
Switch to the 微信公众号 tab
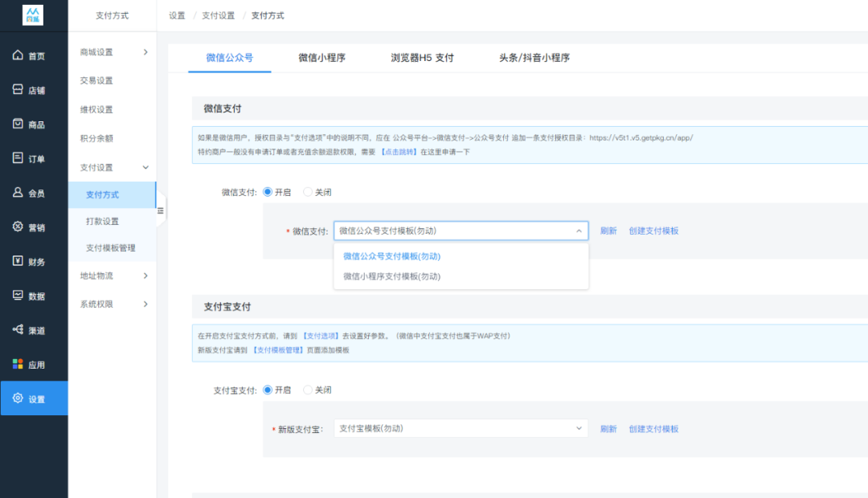(x=230, y=58)
